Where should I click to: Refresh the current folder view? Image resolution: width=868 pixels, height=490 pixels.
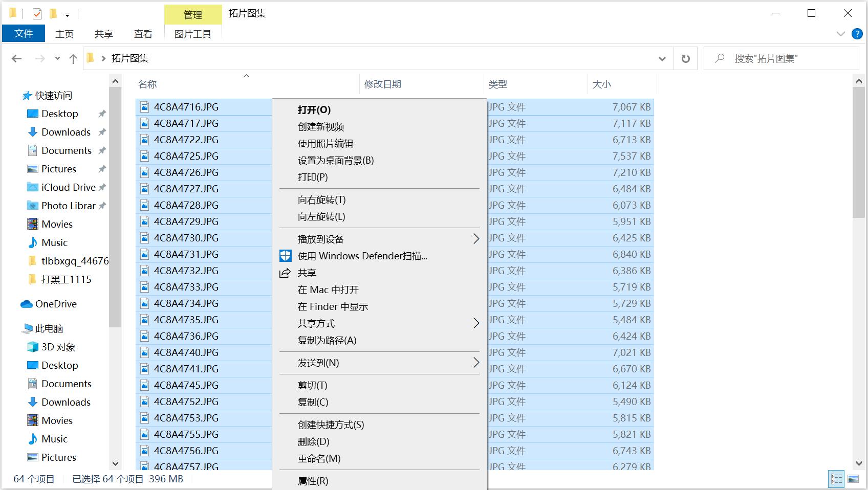click(685, 59)
